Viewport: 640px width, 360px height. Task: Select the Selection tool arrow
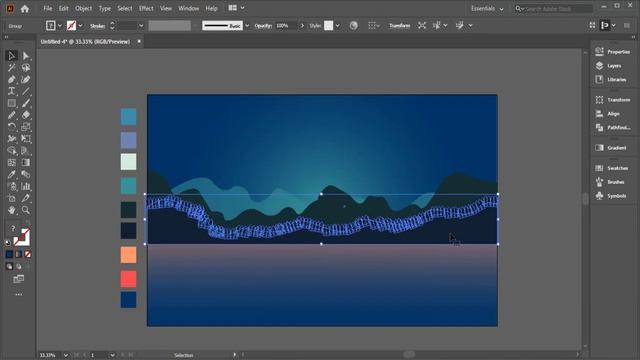point(11,56)
